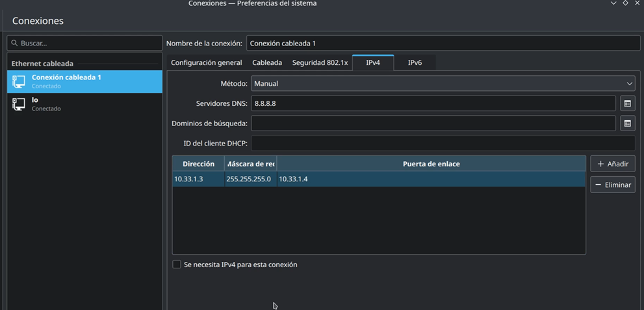Open the Método dropdown
The width and height of the screenshot is (644, 310).
click(443, 83)
